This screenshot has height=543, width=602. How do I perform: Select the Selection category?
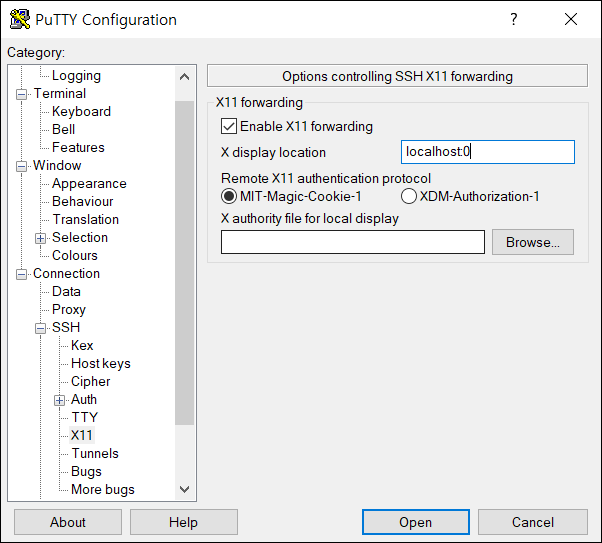(x=80, y=237)
